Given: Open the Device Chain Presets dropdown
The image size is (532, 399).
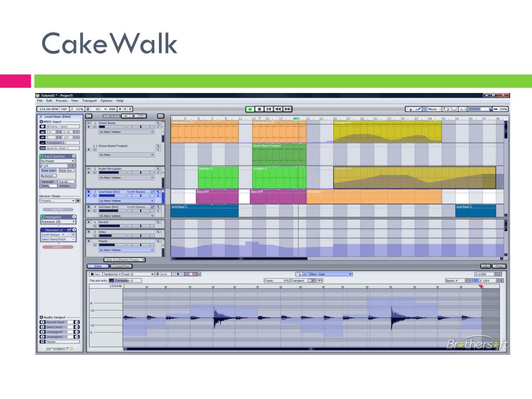Looking at the screenshot, I should pos(57,201).
